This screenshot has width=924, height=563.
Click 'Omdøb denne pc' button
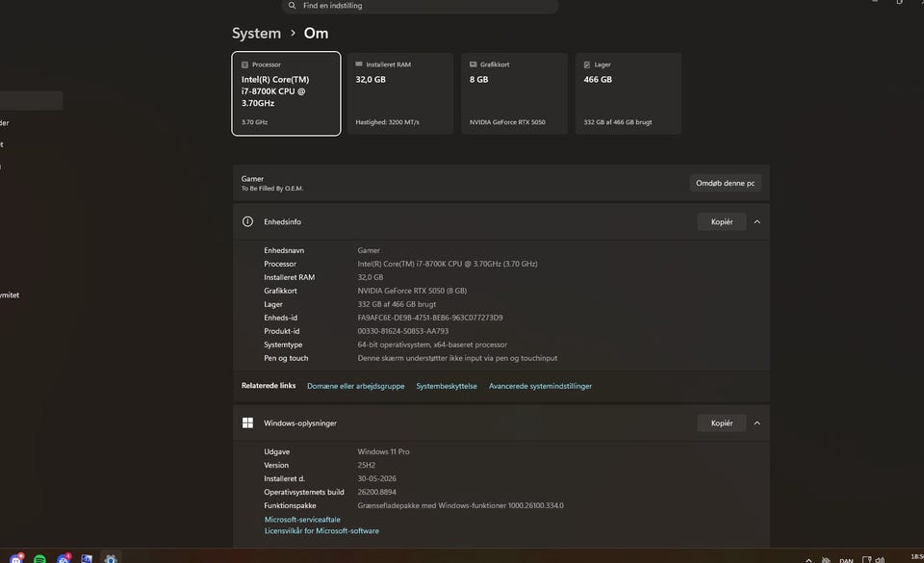pos(726,183)
